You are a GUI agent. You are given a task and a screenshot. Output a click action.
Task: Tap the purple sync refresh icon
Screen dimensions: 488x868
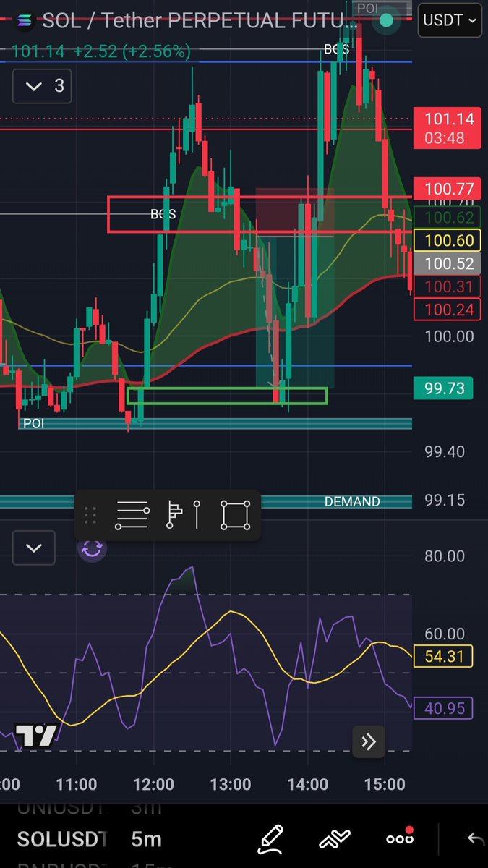click(92, 548)
